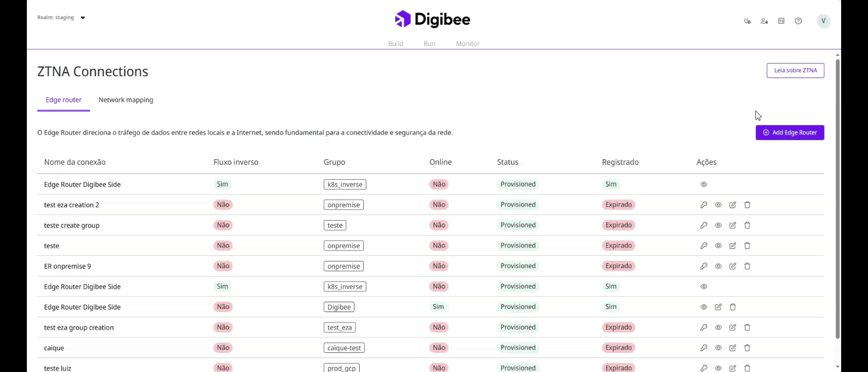The height and width of the screenshot is (372, 868).
Task: Delete the test eza creation 2 connection
Action: click(747, 205)
